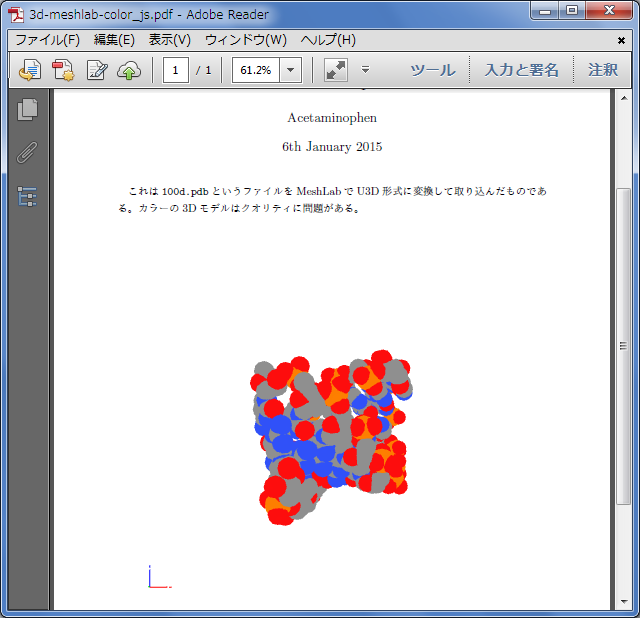Image resolution: width=640 pixels, height=618 pixels.
Task: Show the page thumbnails panel
Action: 27,109
